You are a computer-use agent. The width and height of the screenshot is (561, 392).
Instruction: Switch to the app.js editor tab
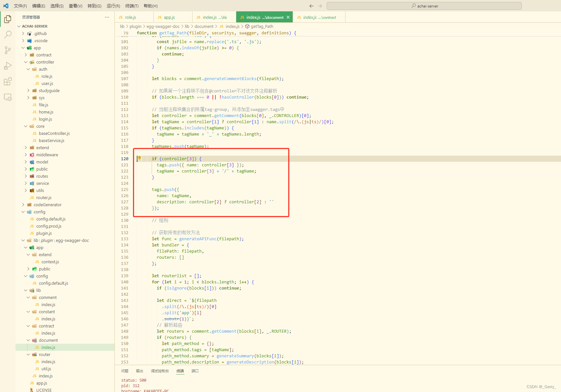pos(173,17)
